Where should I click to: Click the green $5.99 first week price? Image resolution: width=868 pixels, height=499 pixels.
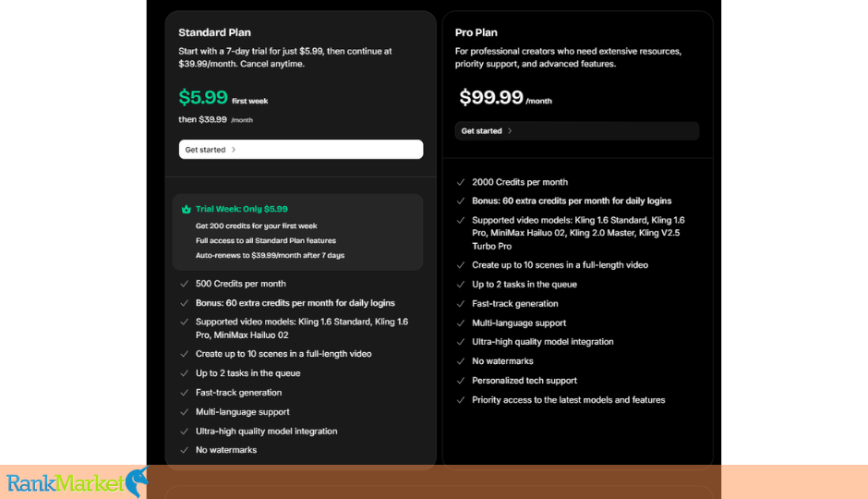(223, 97)
